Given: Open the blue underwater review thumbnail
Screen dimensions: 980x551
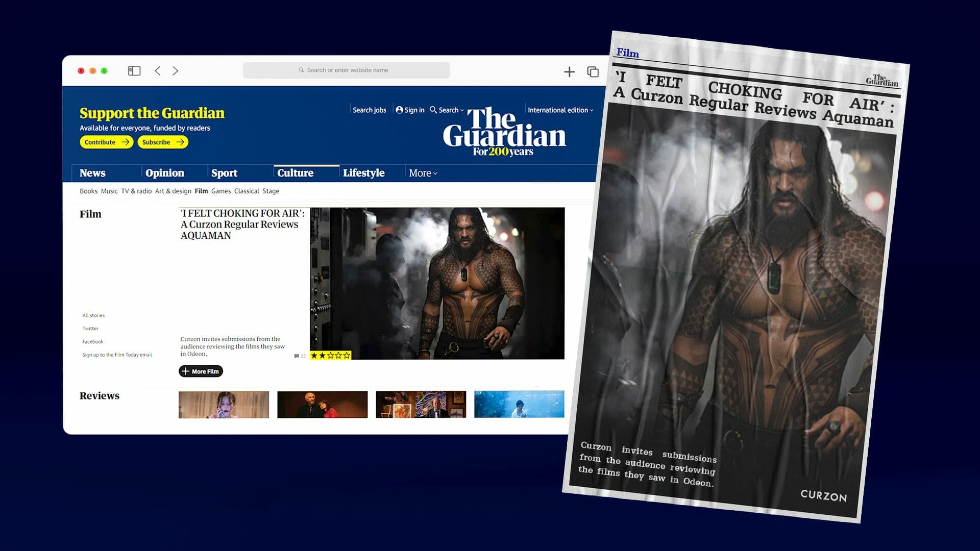Looking at the screenshot, I should pyautogui.click(x=519, y=404).
